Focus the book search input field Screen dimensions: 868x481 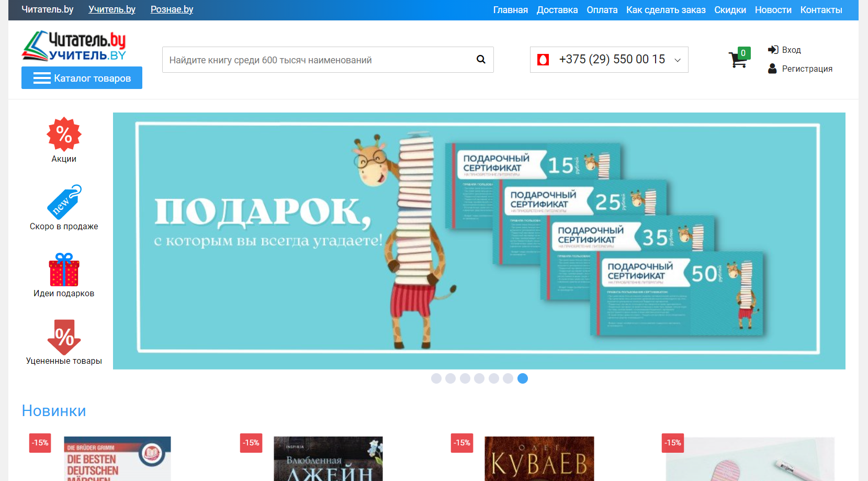(x=328, y=60)
